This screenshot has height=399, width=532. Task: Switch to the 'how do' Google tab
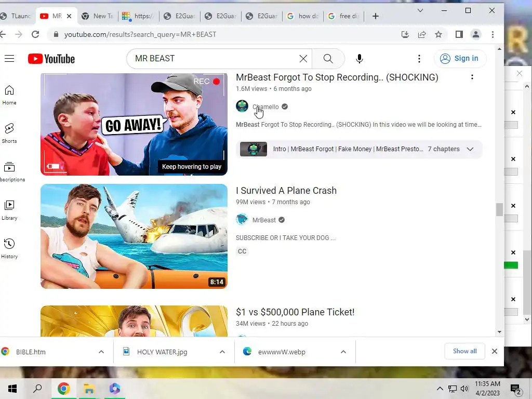(x=303, y=16)
